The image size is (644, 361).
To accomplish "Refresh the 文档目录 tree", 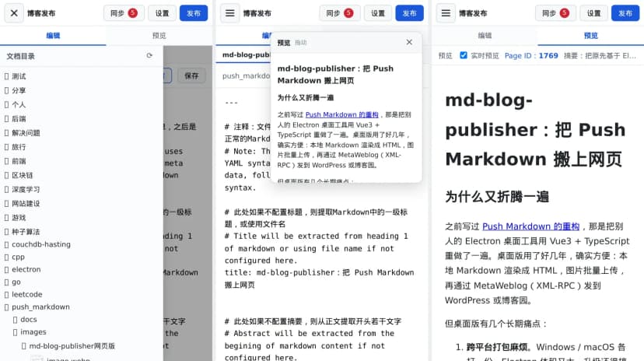I will click(149, 55).
